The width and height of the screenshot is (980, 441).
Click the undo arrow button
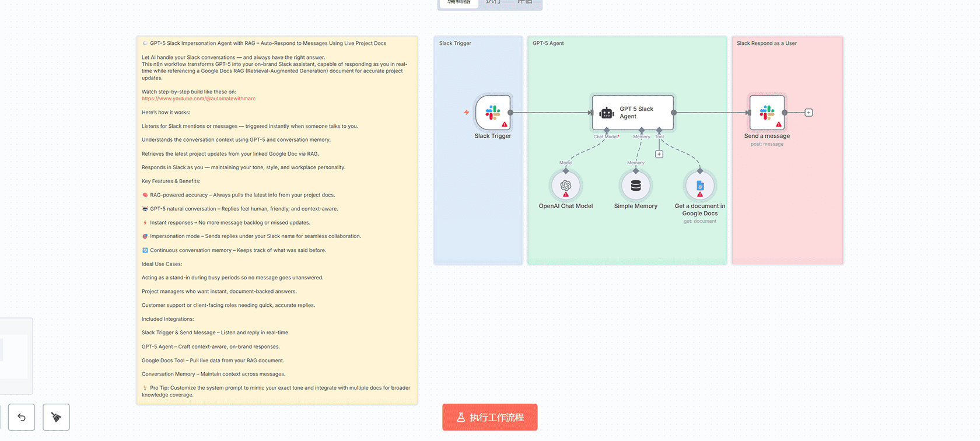(x=22, y=417)
